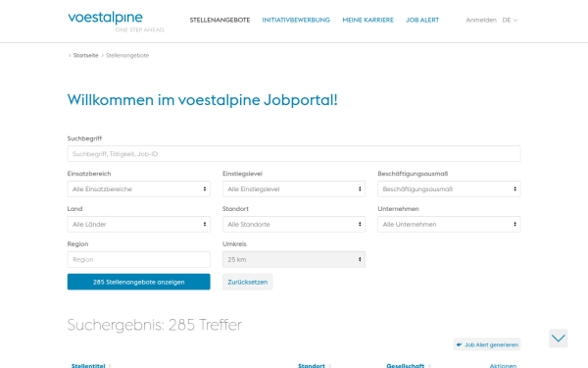Click the voestalpine logo

pos(116,22)
